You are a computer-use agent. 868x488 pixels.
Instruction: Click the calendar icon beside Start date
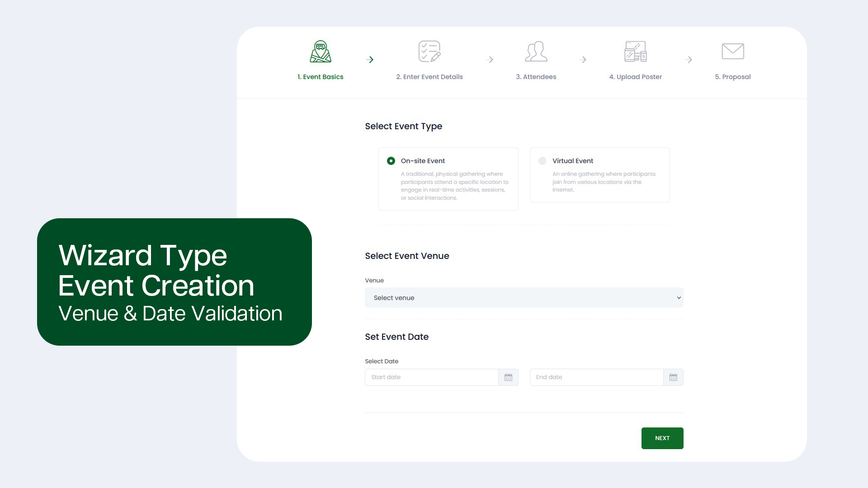(x=508, y=377)
